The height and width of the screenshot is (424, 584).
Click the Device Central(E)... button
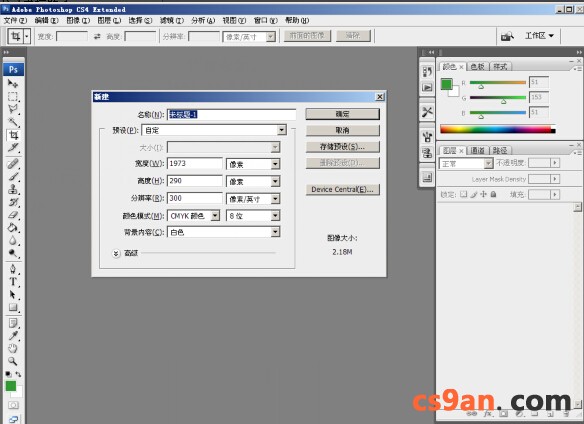click(342, 189)
